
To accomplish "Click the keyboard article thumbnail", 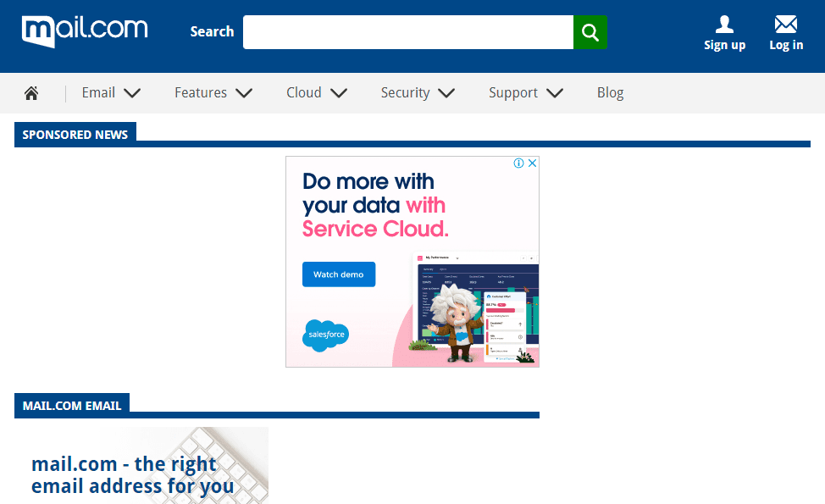I will click(x=141, y=465).
